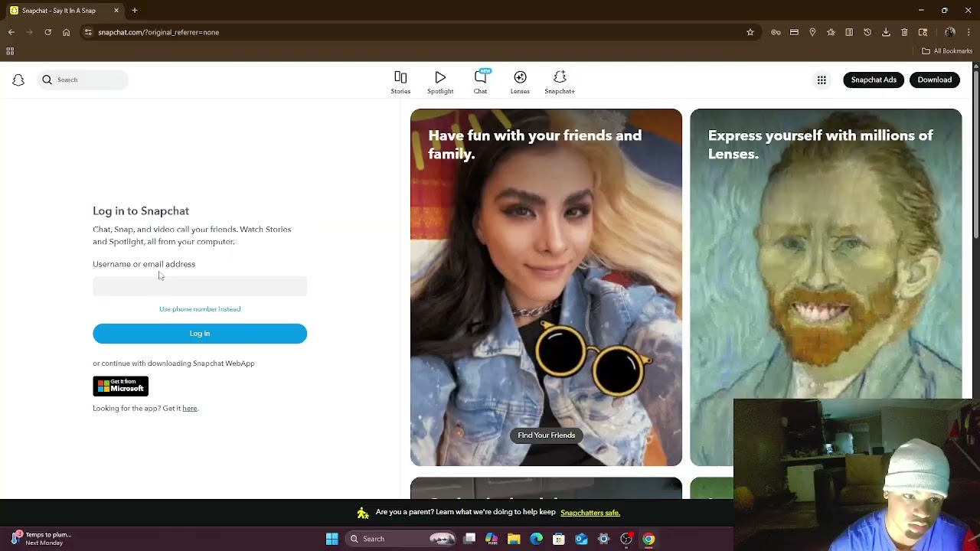The image size is (980, 551).
Task: Click the Chrome icon in the taskbar
Action: click(648, 539)
